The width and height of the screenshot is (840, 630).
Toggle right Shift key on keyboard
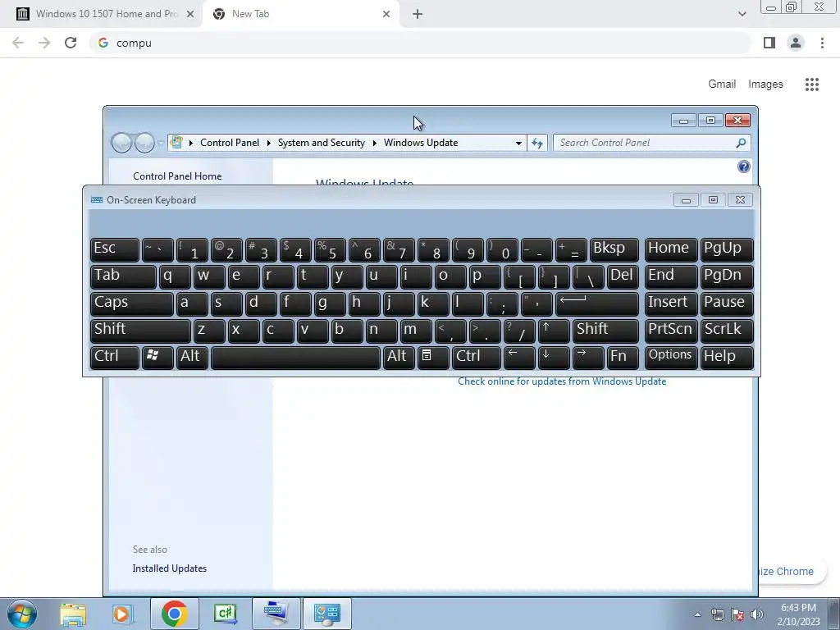pos(606,331)
